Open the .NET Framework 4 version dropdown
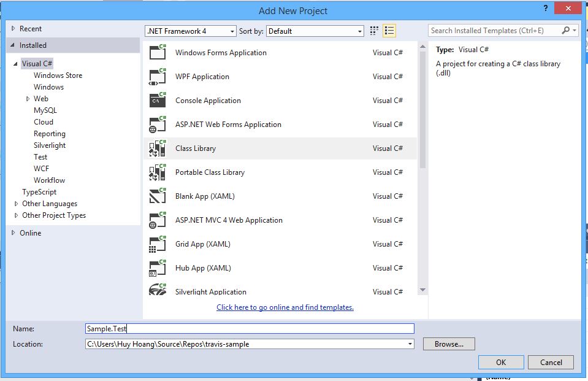This screenshot has height=381, width=588. click(191, 31)
